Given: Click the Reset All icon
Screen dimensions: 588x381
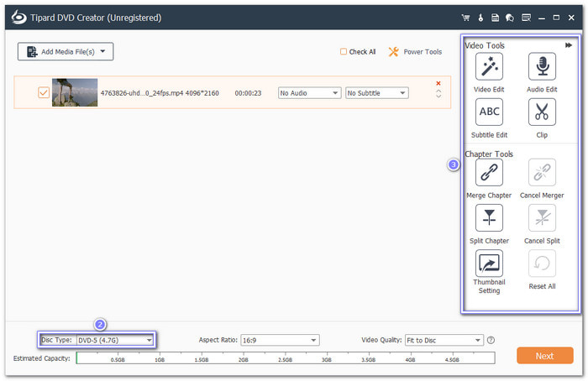Looking at the screenshot, I should point(542,264).
